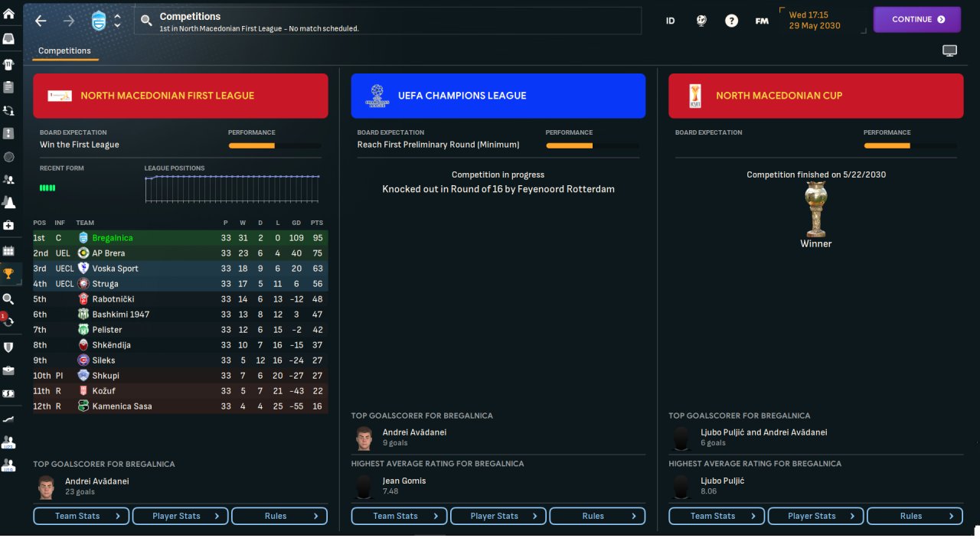This screenshot has height=551, width=980.
Task: Open Player Stats for the Champions League
Action: 498,517
